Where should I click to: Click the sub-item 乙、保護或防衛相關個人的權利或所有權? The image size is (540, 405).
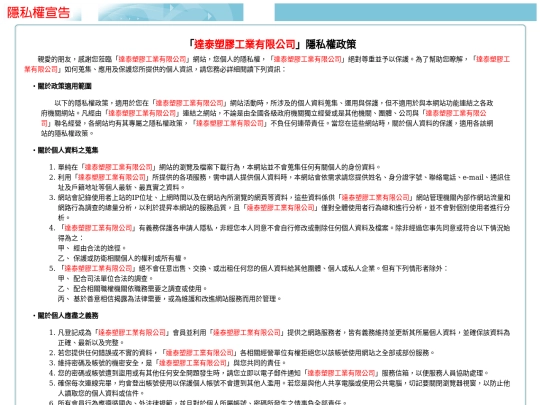pos(122,258)
